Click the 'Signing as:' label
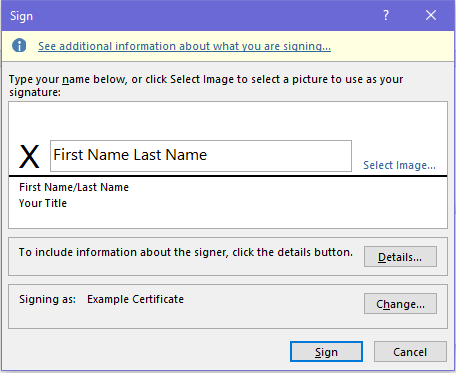The width and height of the screenshot is (456, 373). [47, 299]
